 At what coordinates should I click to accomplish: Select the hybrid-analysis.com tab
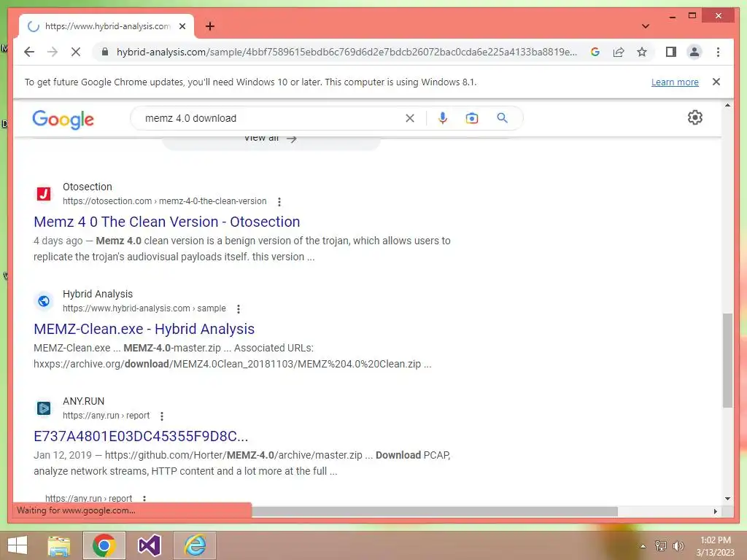point(107,26)
